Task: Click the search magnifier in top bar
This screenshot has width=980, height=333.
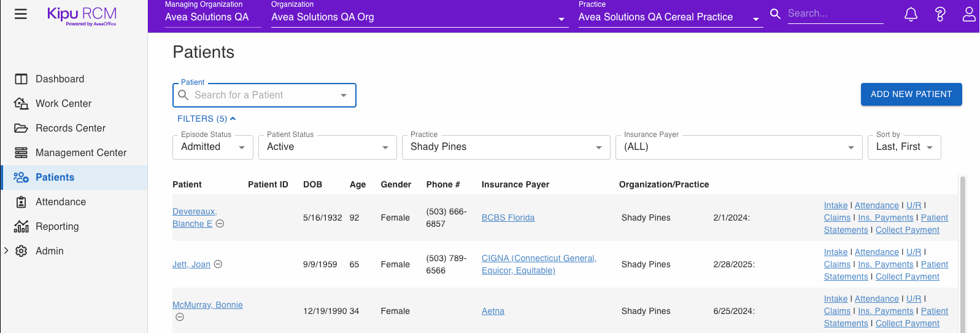Action: coord(775,14)
